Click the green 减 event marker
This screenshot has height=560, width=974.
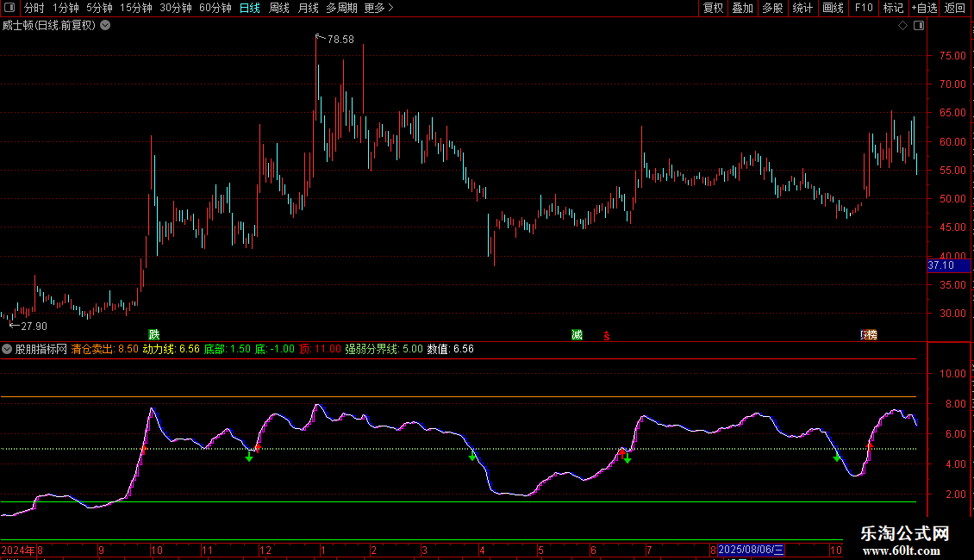tap(577, 335)
